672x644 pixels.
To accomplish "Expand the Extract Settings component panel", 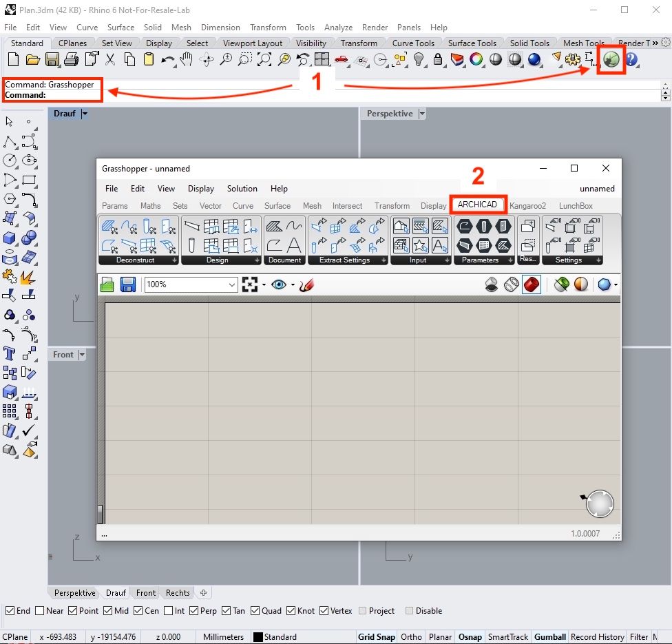I will pos(384,260).
